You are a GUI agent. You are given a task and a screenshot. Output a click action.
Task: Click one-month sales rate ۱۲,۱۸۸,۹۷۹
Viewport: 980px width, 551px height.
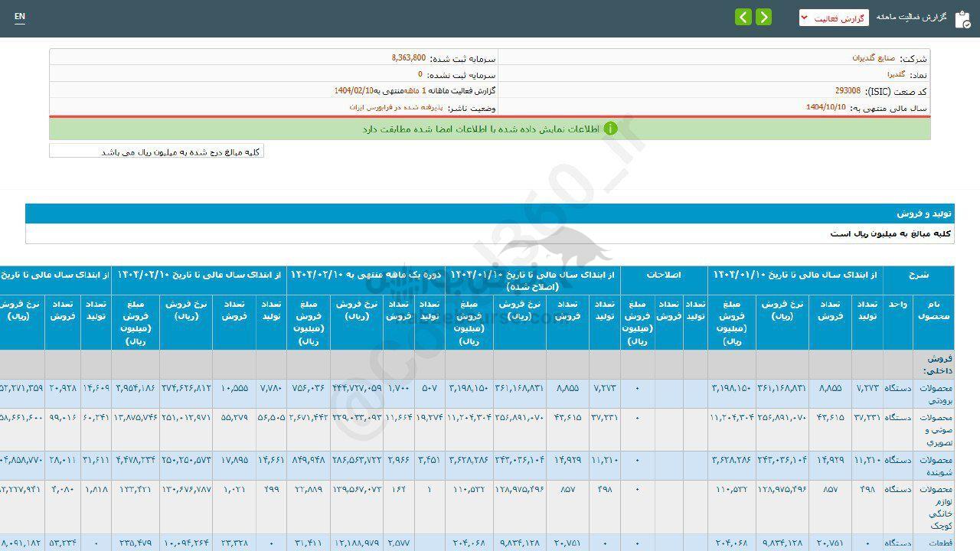357,543
